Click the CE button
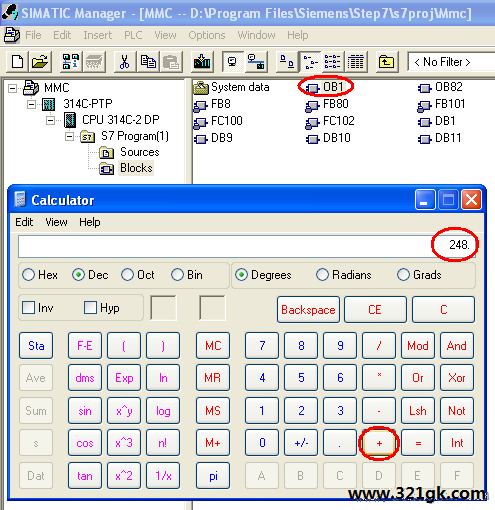This screenshot has width=495, height=510. click(375, 310)
